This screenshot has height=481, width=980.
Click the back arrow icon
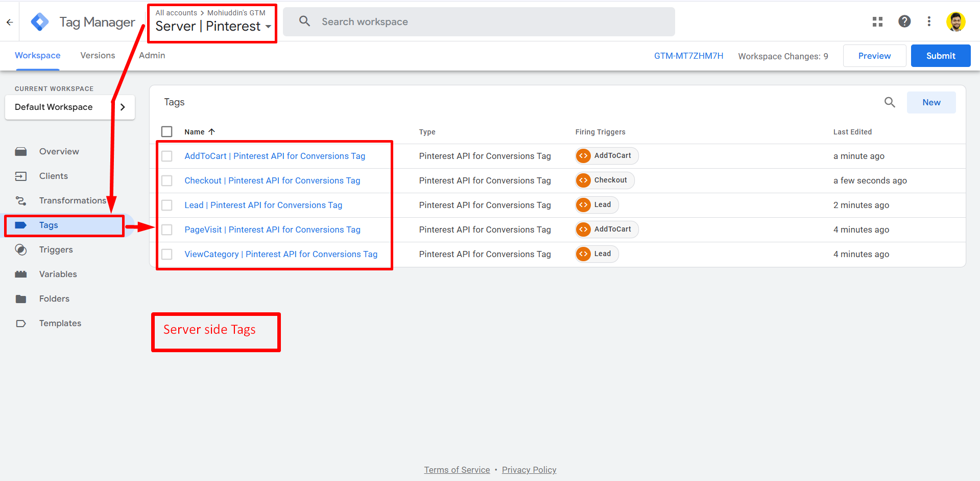click(10, 22)
